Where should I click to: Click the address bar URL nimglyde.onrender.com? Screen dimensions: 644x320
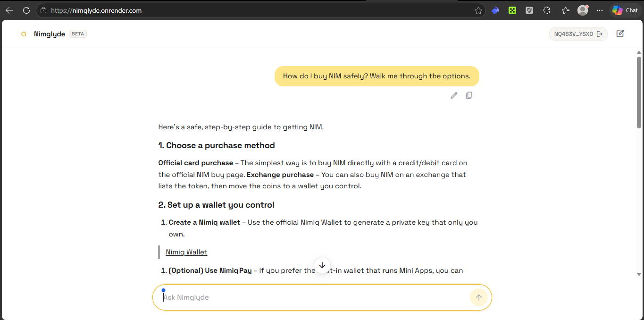[96, 10]
